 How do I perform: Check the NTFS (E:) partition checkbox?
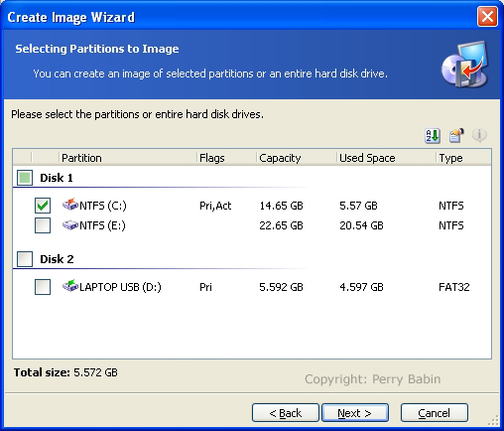click(43, 225)
